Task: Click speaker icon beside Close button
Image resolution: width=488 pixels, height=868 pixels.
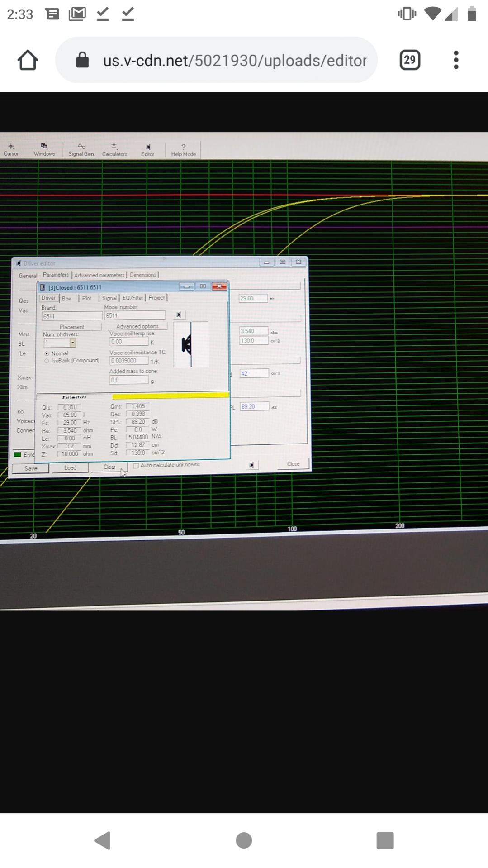Action: point(251,465)
